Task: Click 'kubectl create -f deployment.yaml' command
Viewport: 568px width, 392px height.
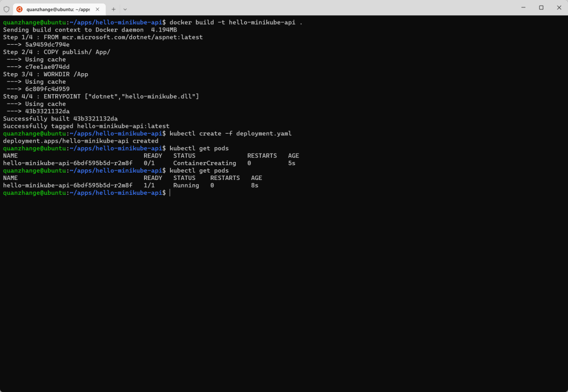Action: 230,134
